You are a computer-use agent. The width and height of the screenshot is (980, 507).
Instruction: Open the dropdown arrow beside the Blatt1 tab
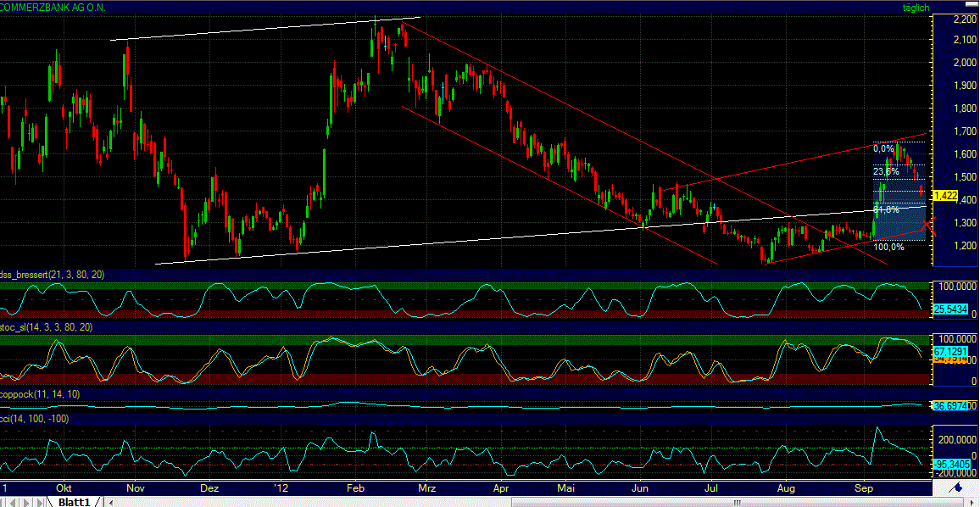[x=110, y=502]
